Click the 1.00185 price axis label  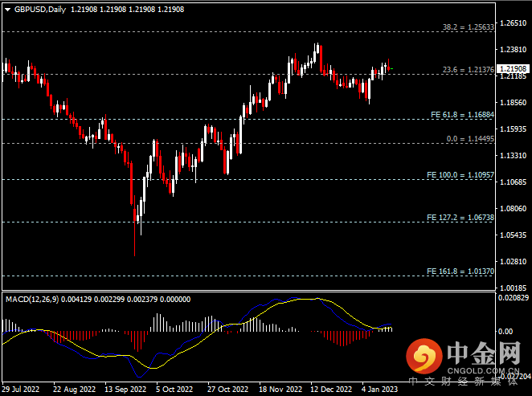(514, 287)
